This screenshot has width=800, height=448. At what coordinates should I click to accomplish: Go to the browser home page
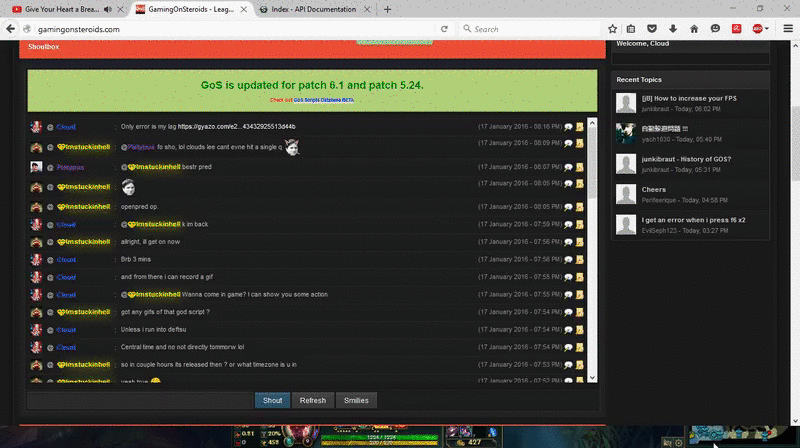(694, 29)
